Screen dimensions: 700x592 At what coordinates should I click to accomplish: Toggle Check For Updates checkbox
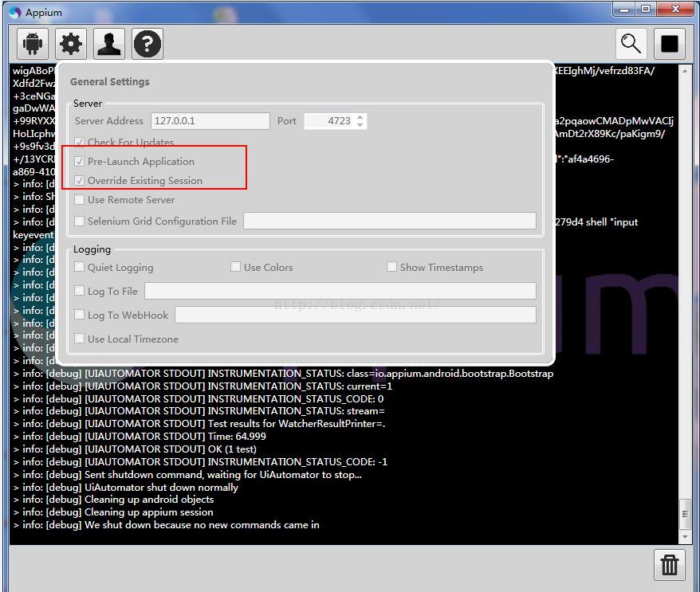[x=80, y=143]
